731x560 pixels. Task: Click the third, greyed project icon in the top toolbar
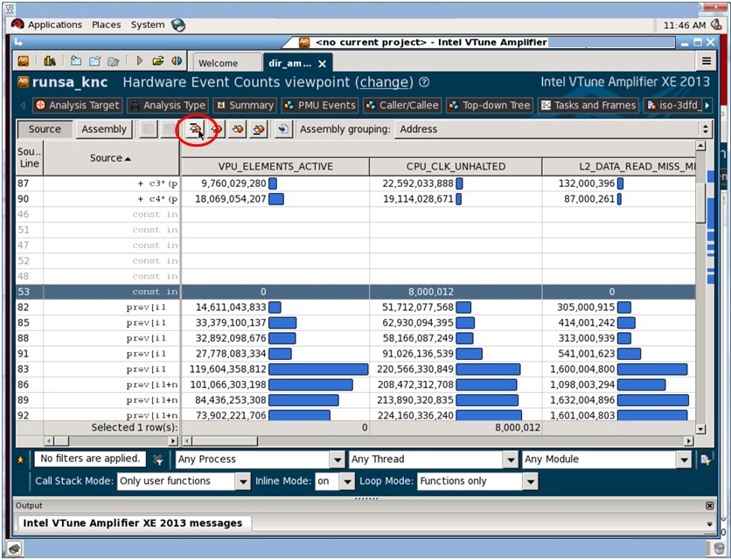click(114, 61)
